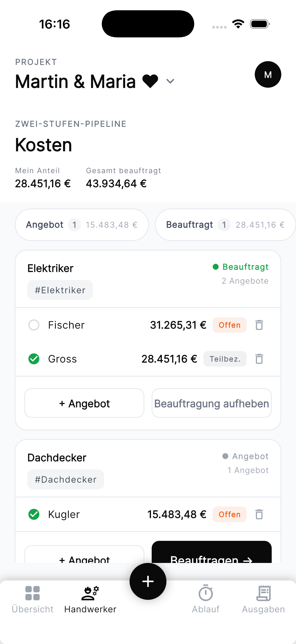Viewport: 296px width, 644px height.
Task: Tap the floating black plus button
Action: pos(148,581)
